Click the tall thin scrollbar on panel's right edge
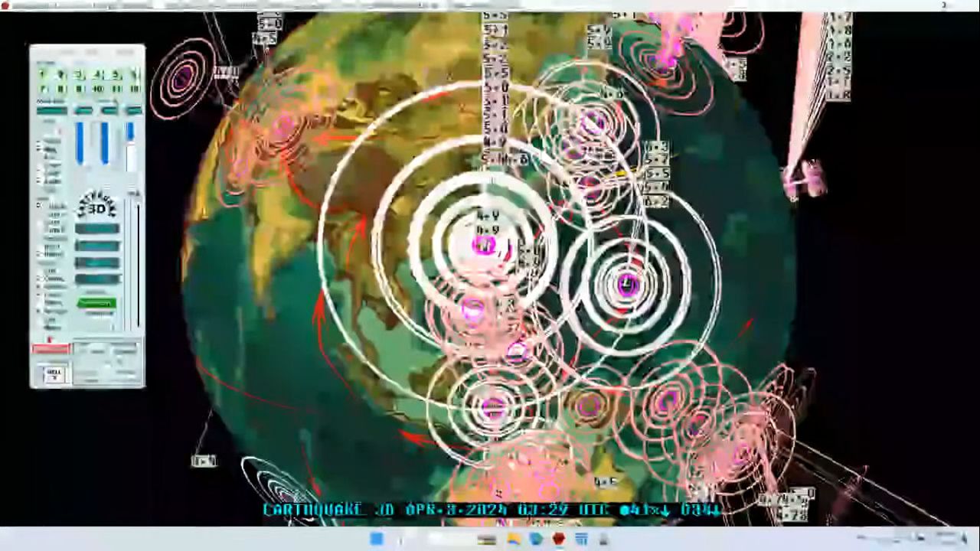Image resolution: width=980 pixels, height=551 pixels. pos(138,260)
